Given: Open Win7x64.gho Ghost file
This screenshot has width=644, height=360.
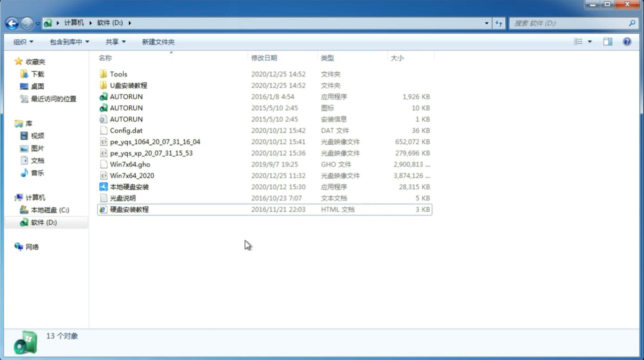Looking at the screenshot, I should tap(130, 164).
